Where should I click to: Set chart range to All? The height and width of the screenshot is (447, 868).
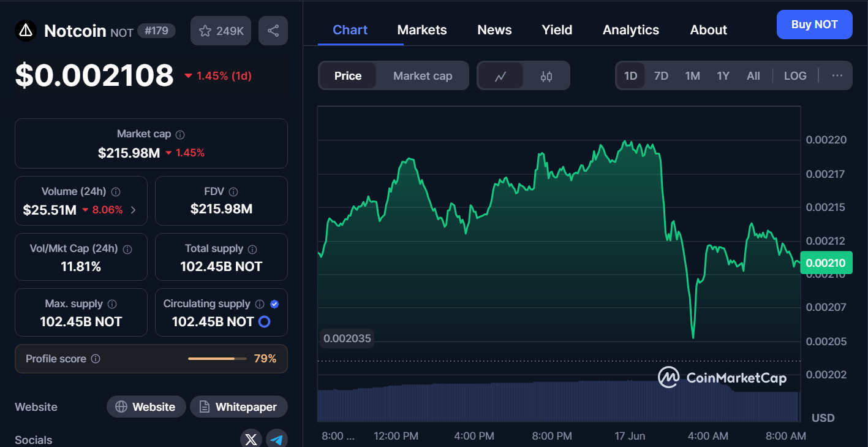coord(753,76)
